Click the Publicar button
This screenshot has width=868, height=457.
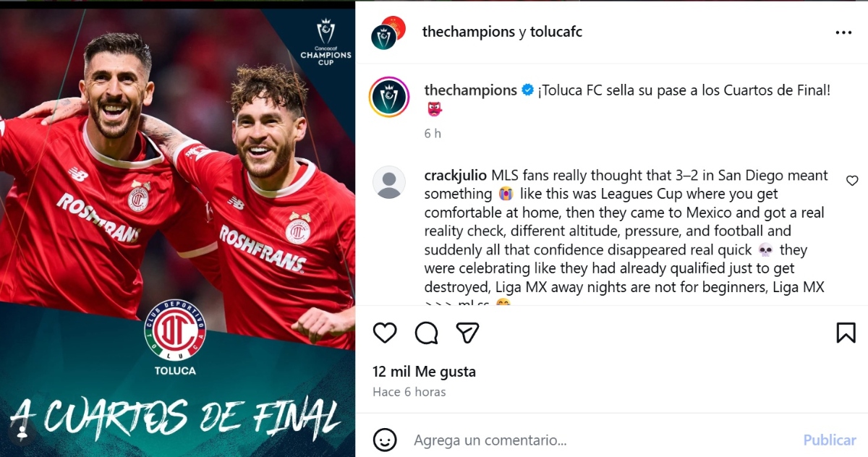(x=830, y=440)
